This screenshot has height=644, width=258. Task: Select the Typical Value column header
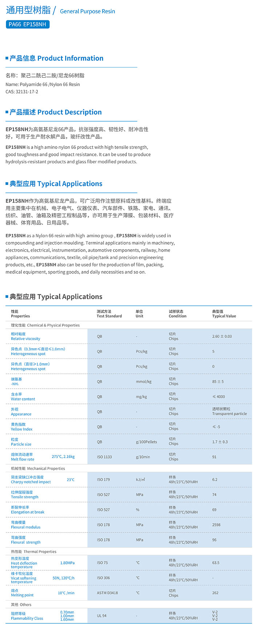(224, 316)
